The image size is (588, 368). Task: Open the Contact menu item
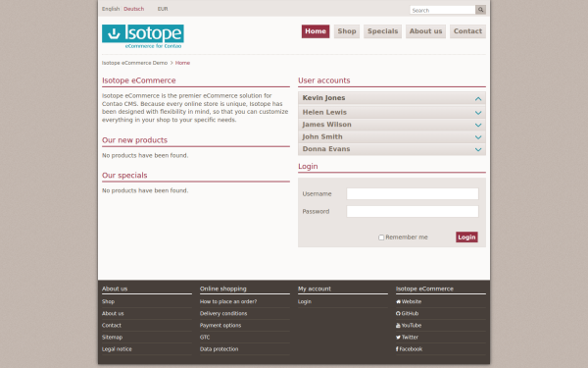(x=467, y=31)
